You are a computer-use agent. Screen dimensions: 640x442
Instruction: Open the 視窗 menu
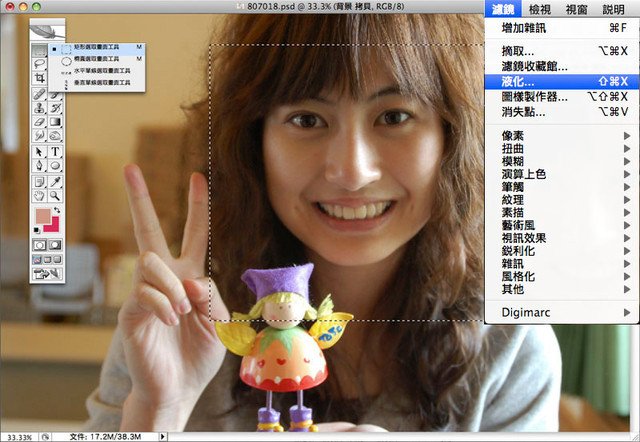click(576, 9)
